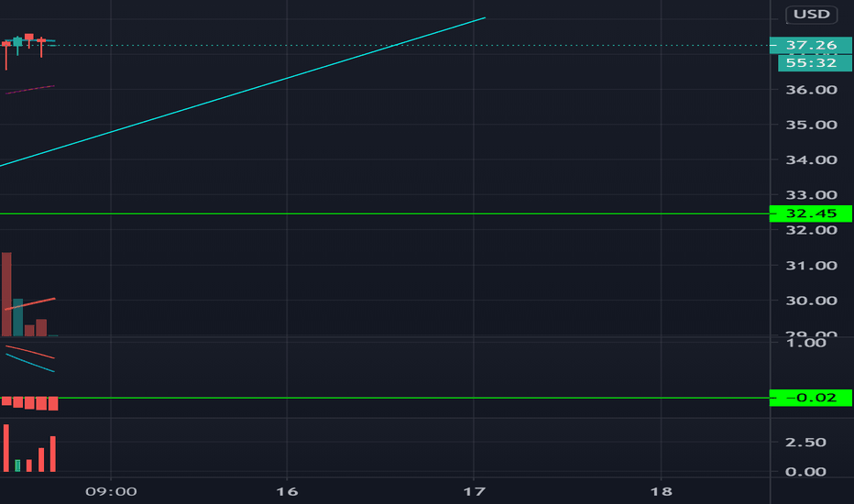Viewport: 854px width, 504px height.
Task: Select the red line over volume bars
Action: coord(30,304)
